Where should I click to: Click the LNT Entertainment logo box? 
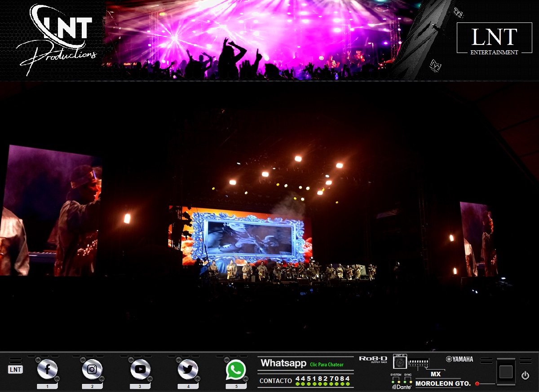[494, 38]
